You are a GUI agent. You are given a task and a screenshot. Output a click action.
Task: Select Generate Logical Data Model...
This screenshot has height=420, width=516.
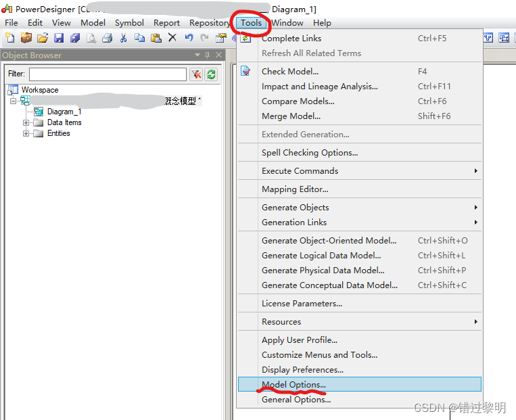tap(360, 256)
